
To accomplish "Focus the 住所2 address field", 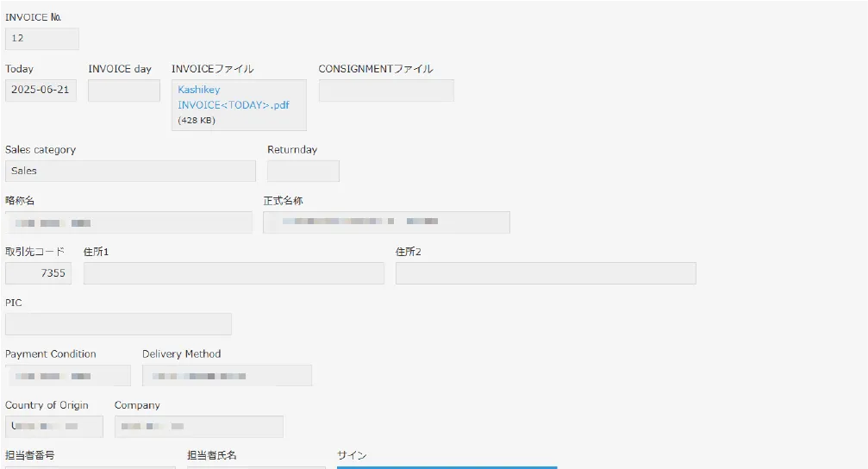I will point(545,273).
